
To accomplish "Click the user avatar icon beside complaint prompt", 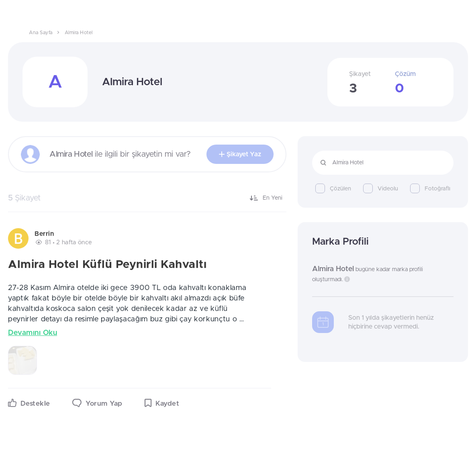I will 31,154.
